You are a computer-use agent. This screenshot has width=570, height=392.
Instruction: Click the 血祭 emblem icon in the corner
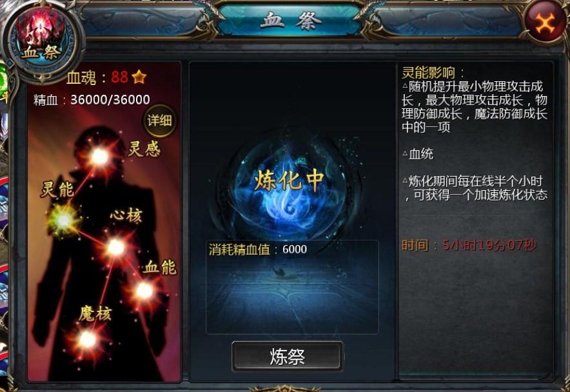pos(43,40)
